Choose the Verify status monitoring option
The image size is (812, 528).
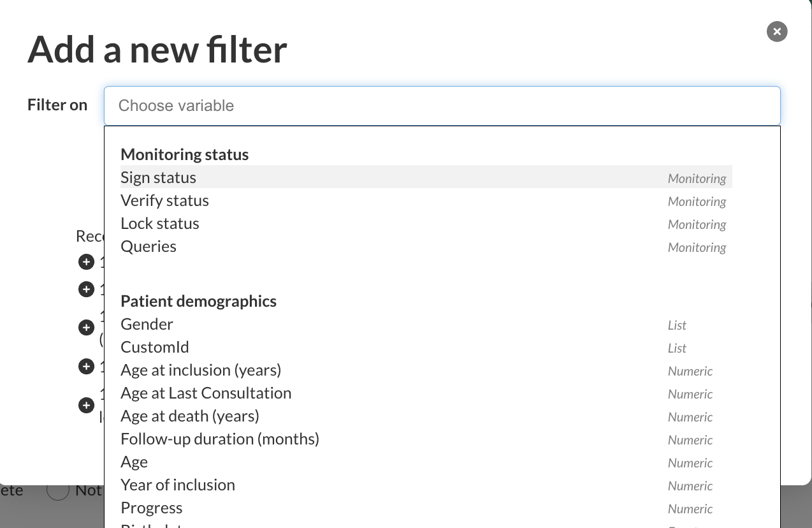165,200
